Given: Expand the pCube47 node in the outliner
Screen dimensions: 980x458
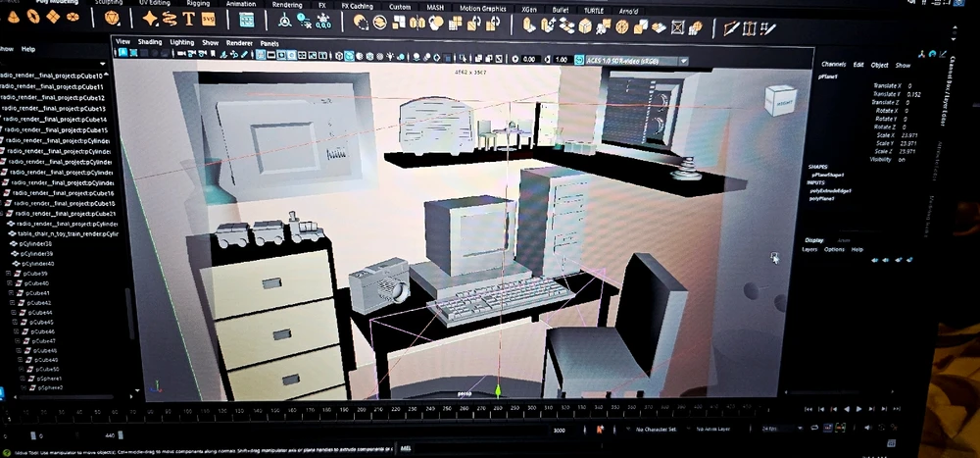Looking at the screenshot, I should [x=18, y=341].
